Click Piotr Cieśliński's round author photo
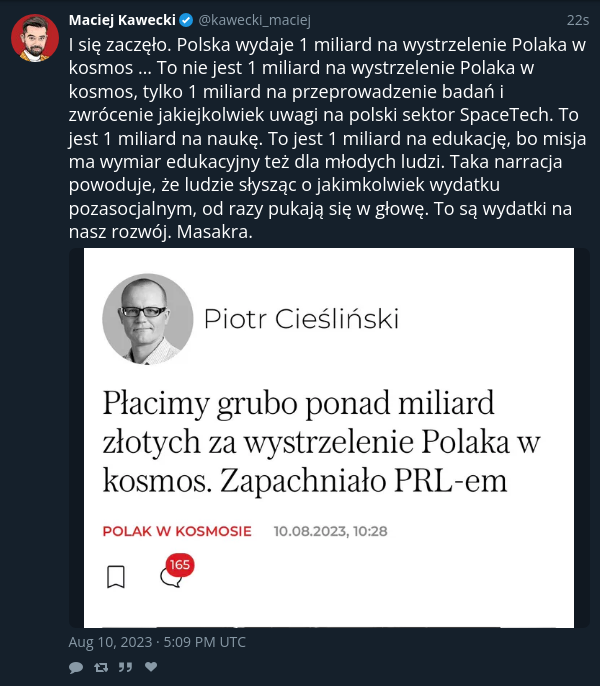Image resolution: width=600 pixels, height=686 pixels. tap(147, 319)
